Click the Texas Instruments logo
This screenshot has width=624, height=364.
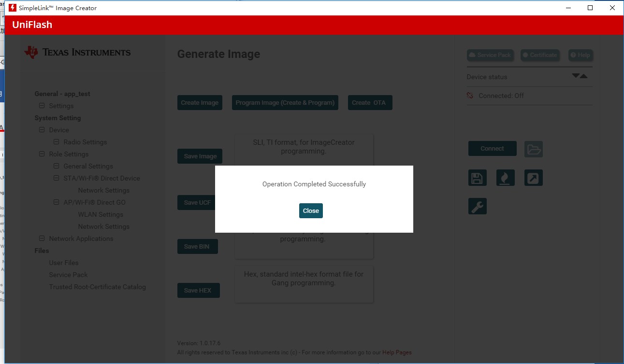(x=77, y=52)
